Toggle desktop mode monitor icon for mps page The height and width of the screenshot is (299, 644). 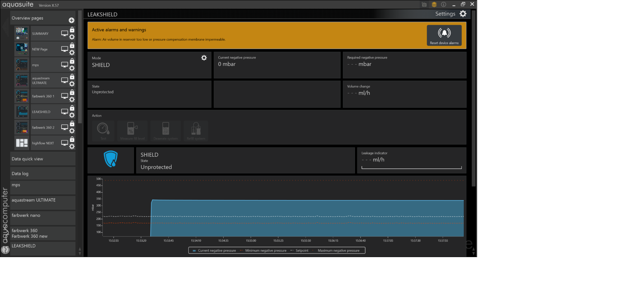tap(65, 65)
